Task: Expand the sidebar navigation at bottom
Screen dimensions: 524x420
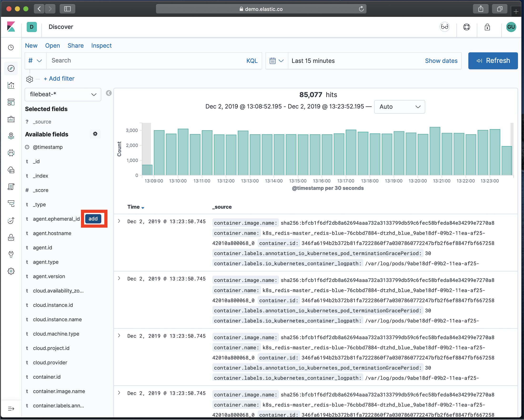Action: 11,409
